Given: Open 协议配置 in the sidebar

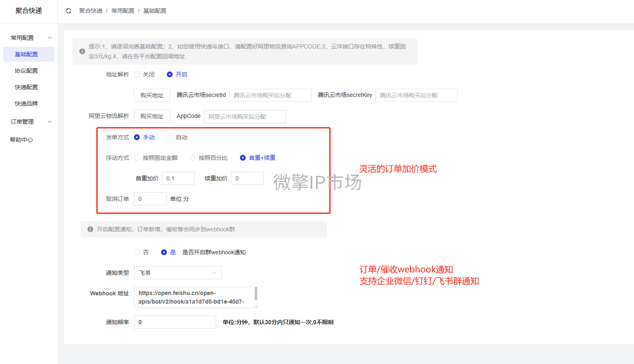Looking at the screenshot, I should tap(26, 71).
